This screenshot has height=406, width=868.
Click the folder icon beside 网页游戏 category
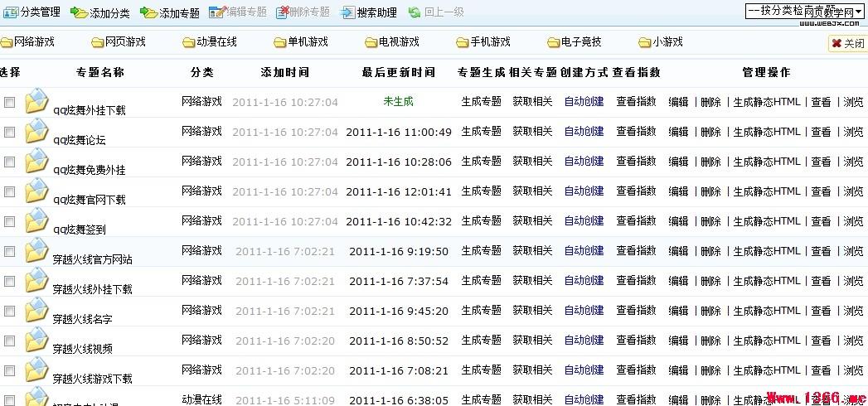tap(98, 42)
